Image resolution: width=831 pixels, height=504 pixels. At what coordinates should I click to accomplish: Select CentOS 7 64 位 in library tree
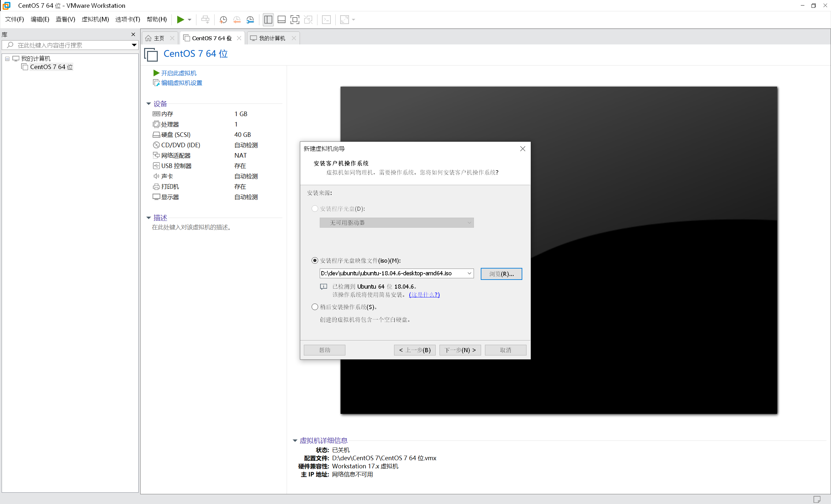click(x=51, y=67)
